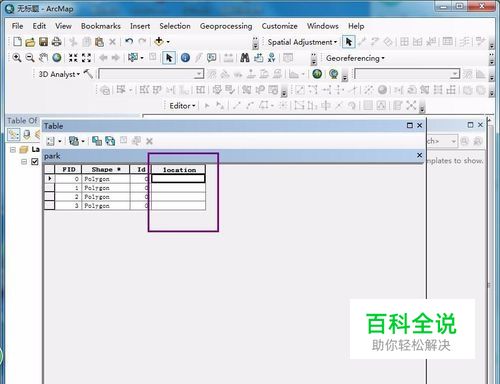Open the File menu
The width and height of the screenshot is (500, 384).
pyautogui.click(x=17, y=26)
